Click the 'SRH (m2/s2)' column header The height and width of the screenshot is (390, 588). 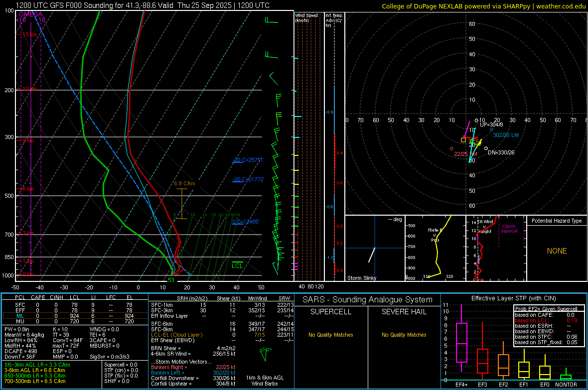(x=192, y=298)
